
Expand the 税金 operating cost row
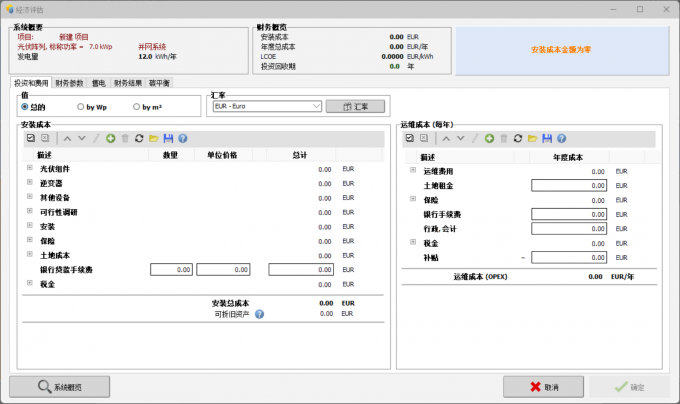413,242
